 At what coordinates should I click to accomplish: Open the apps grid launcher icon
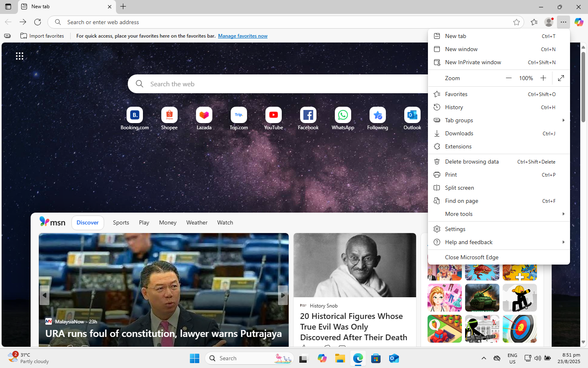(x=20, y=56)
